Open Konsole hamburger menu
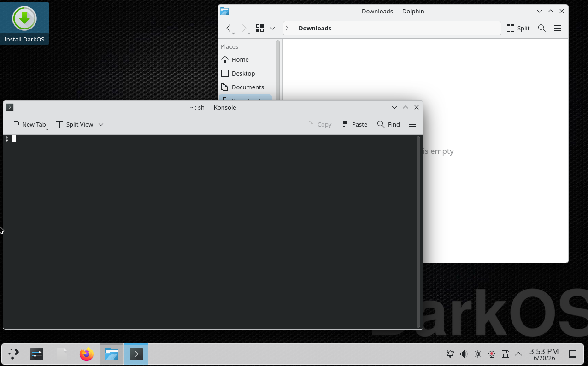The height and width of the screenshot is (366, 588). tap(412, 124)
